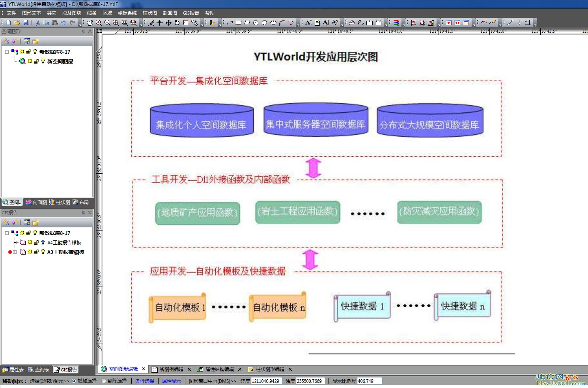588x388 pixels.
Task: Toggle lightbulb for 新数据库8-17 in 空间图形 panel
Action: [x=35, y=52]
